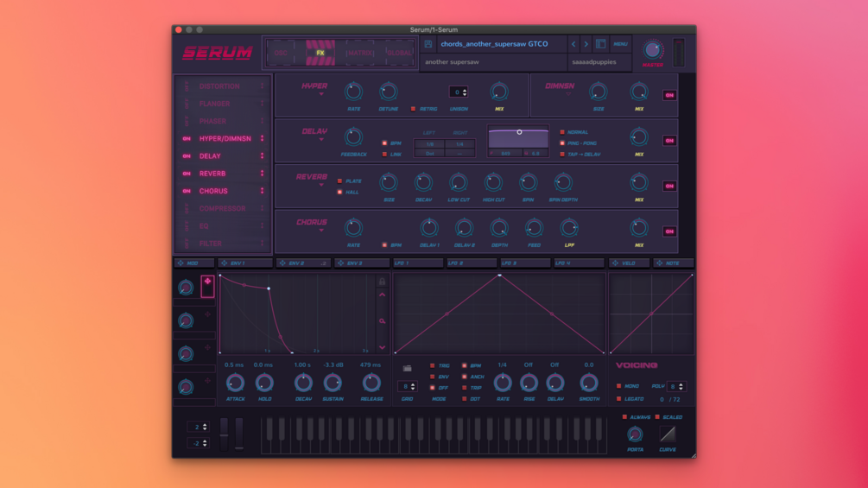Click the Delay left time 1/8 field
This screenshot has height=488, width=868.
(x=430, y=144)
